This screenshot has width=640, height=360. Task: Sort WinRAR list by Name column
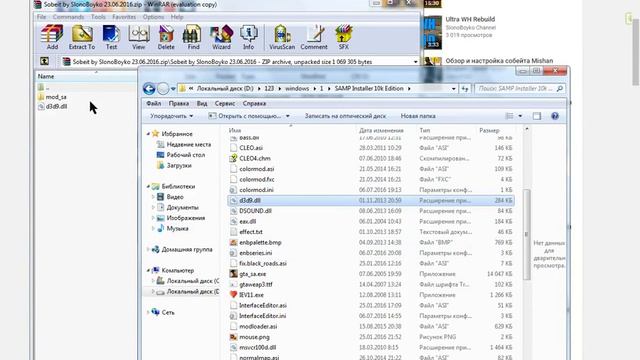[46, 76]
